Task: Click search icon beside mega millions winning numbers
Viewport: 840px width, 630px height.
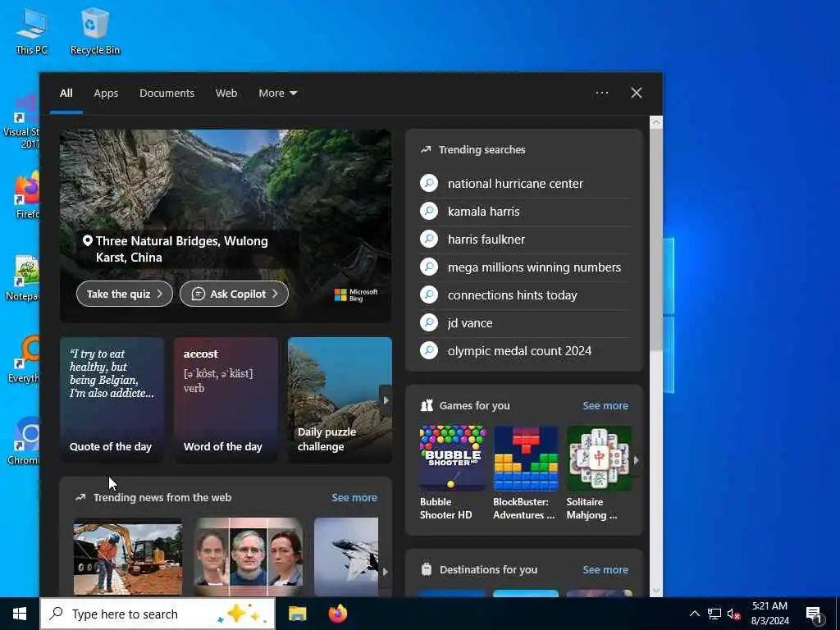Action: click(x=429, y=267)
